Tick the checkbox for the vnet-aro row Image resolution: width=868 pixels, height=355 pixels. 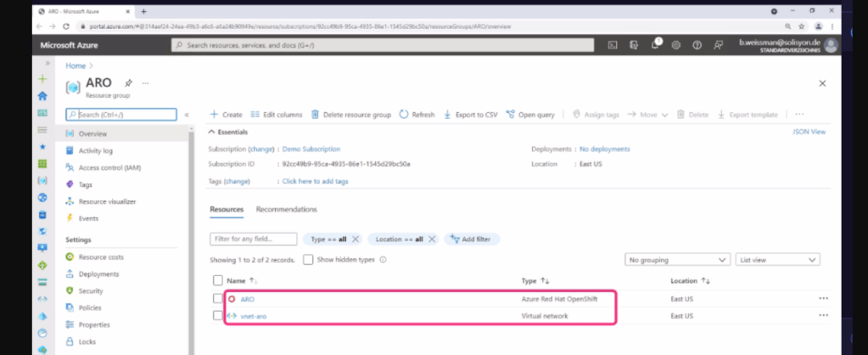pyautogui.click(x=218, y=315)
